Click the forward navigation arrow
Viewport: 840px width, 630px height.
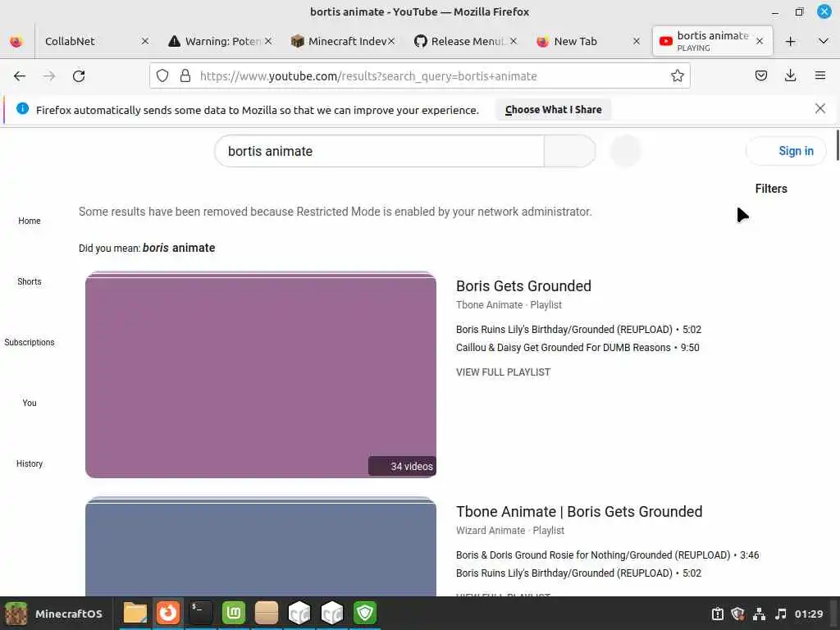click(x=49, y=76)
